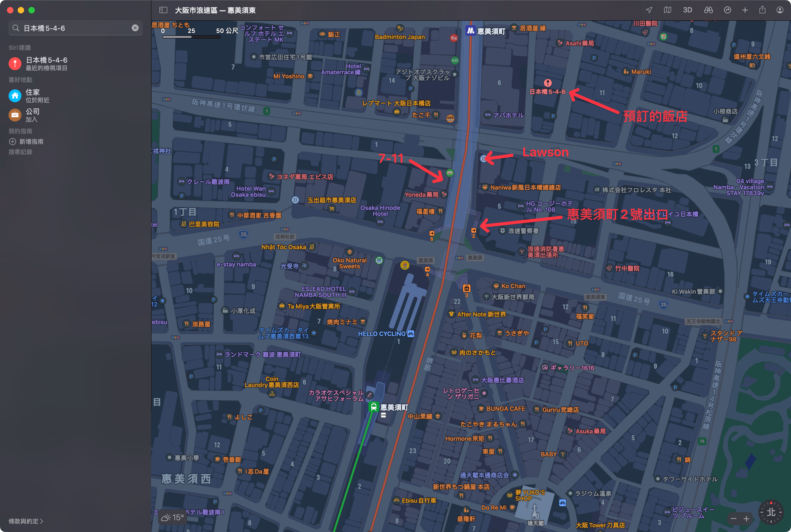
Task: Select アパホテル hotel marker
Action: coord(488,115)
